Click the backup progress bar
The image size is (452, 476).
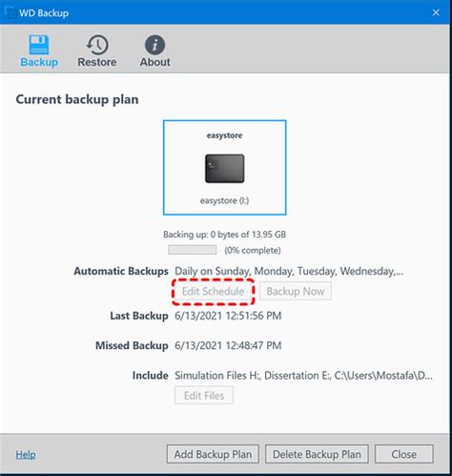pyautogui.click(x=193, y=250)
